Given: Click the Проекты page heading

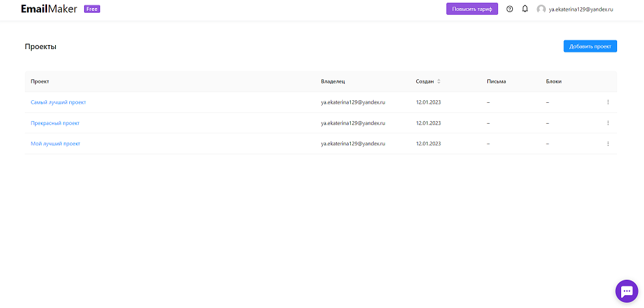Looking at the screenshot, I should pyautogui.click(x=40, y=47).
